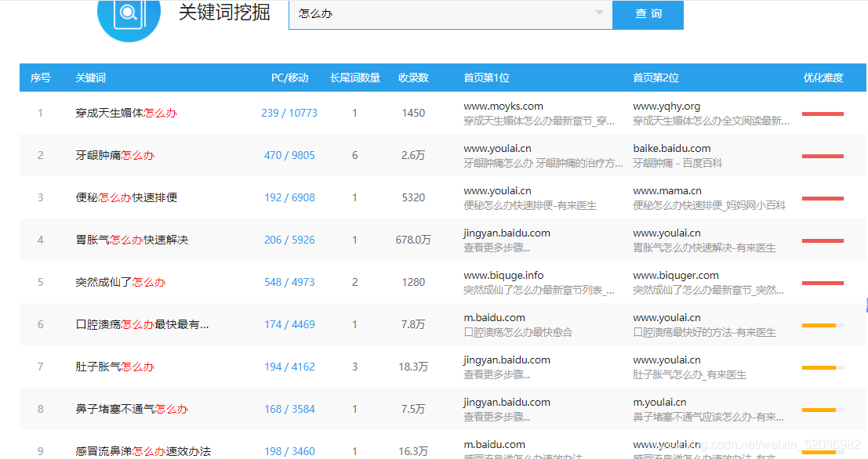Focus the keyword field containing 怎么办

point(451,14)
